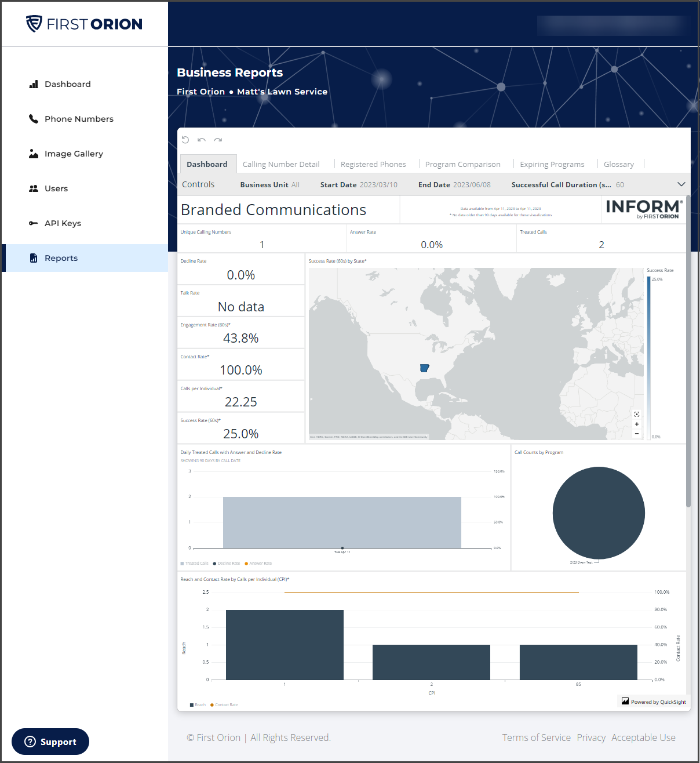700x763 pixels.
Task: Open Privacy link
Action: [591, 737]
